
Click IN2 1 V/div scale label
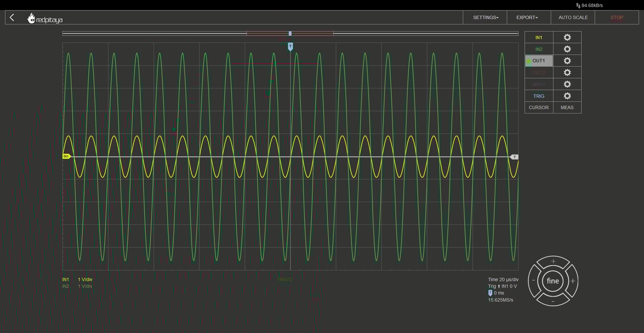point(85,286)
